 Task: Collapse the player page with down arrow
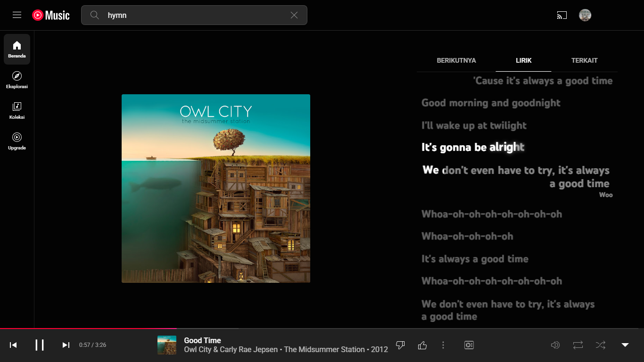click(x=625, y=345)
